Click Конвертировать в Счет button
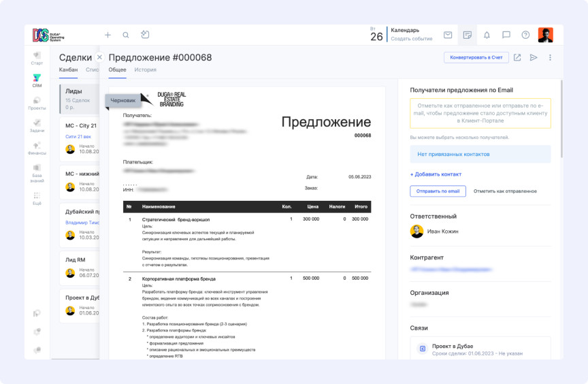This screenshot has height=384, width=588. tap(476, 57)
